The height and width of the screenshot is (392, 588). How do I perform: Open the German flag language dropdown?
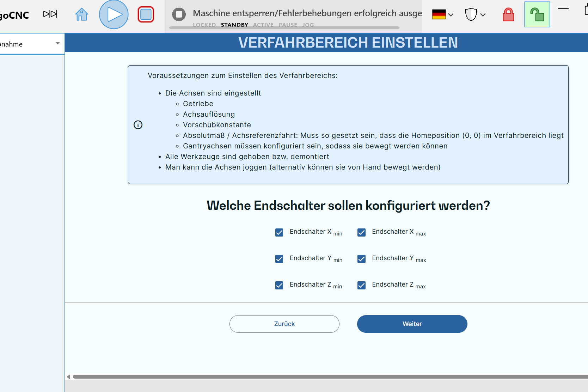[x=443, y=14]
